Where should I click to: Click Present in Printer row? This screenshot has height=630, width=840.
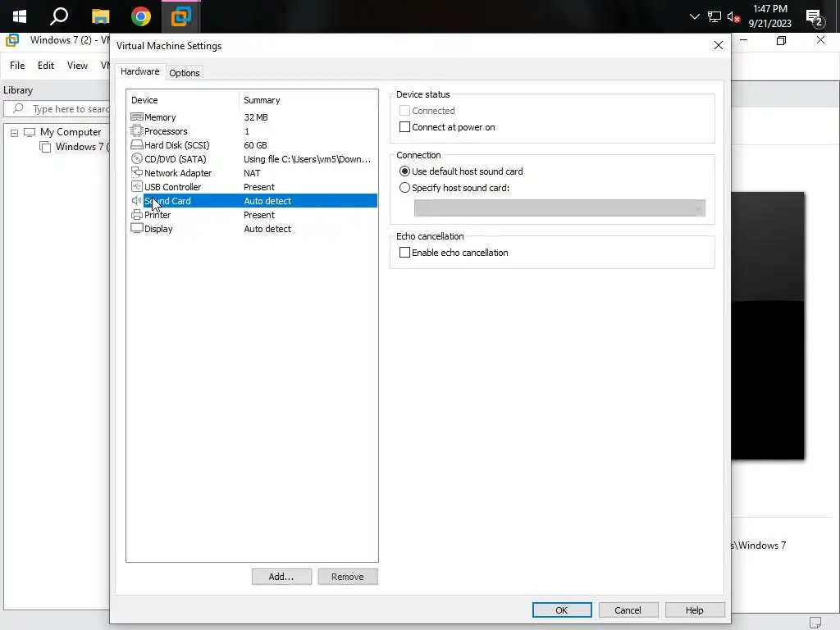coord(258,215)
